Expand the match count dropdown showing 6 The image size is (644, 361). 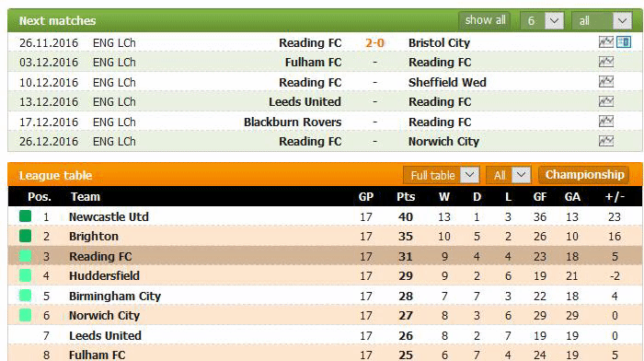point(542,20)
